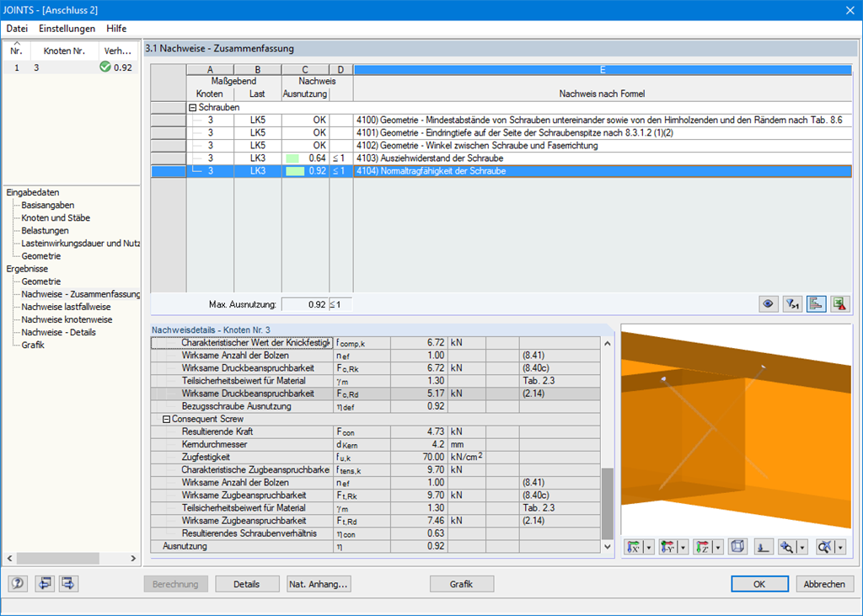
Task: Click the Nat. Anhang... button
Action: 319,584
